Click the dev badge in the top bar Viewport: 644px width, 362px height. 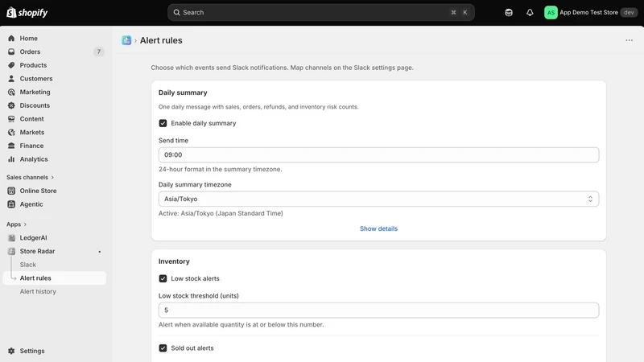tap(629, 12)
